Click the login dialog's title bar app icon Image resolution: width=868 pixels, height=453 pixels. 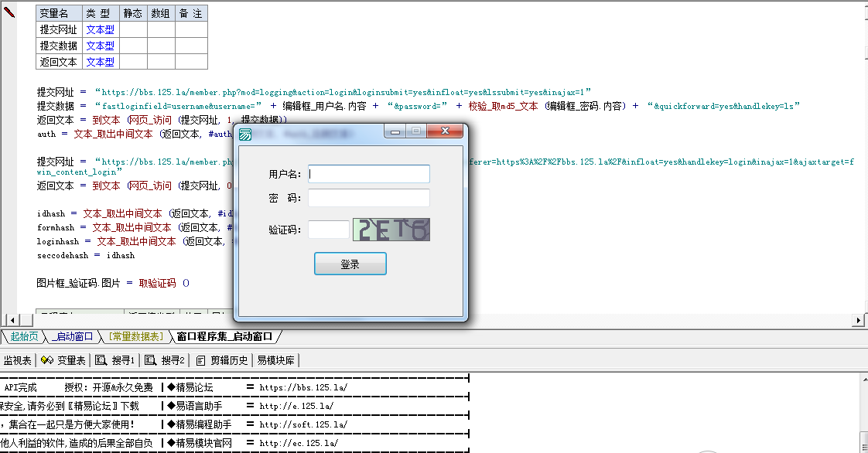pos(245,134)
